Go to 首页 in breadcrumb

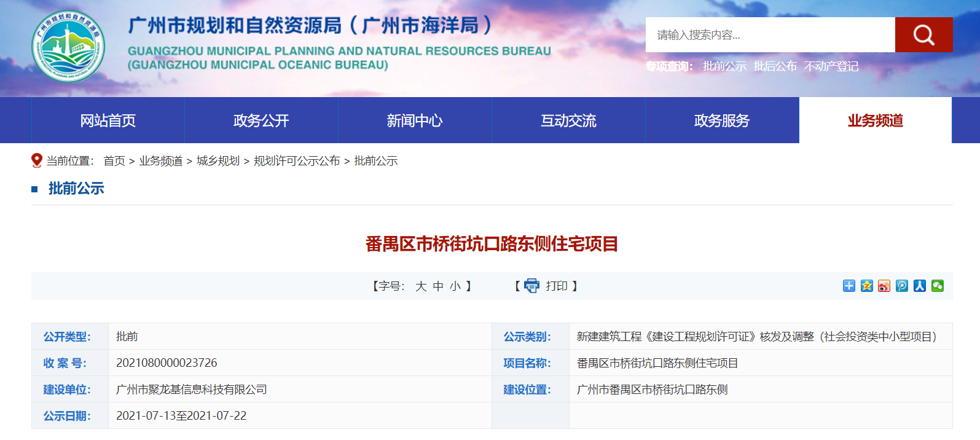[114, 161]
